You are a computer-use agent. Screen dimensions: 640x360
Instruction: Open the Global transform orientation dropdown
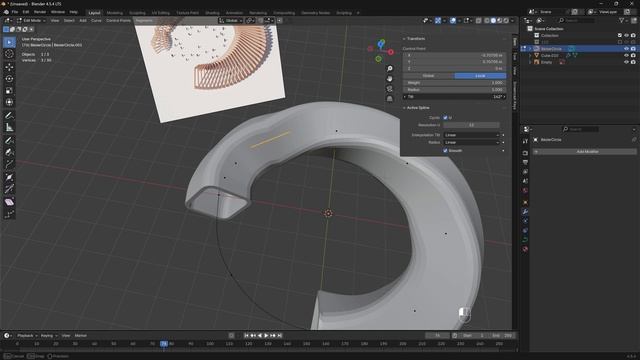point(231,20)
